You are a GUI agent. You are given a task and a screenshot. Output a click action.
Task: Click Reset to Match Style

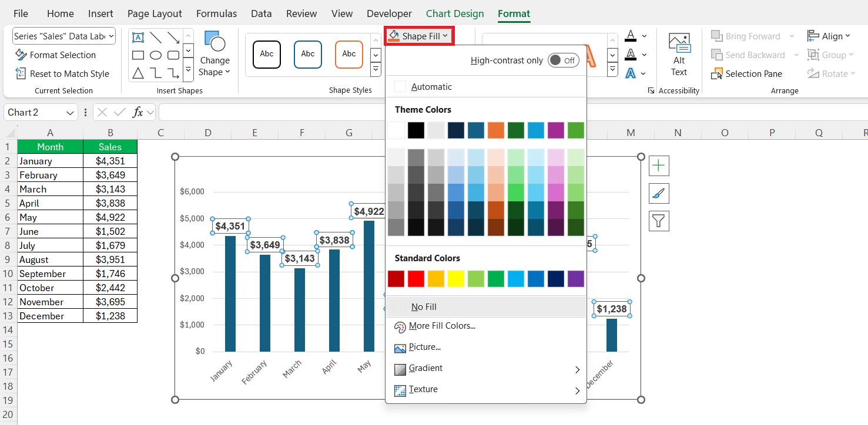coord(62,74)
